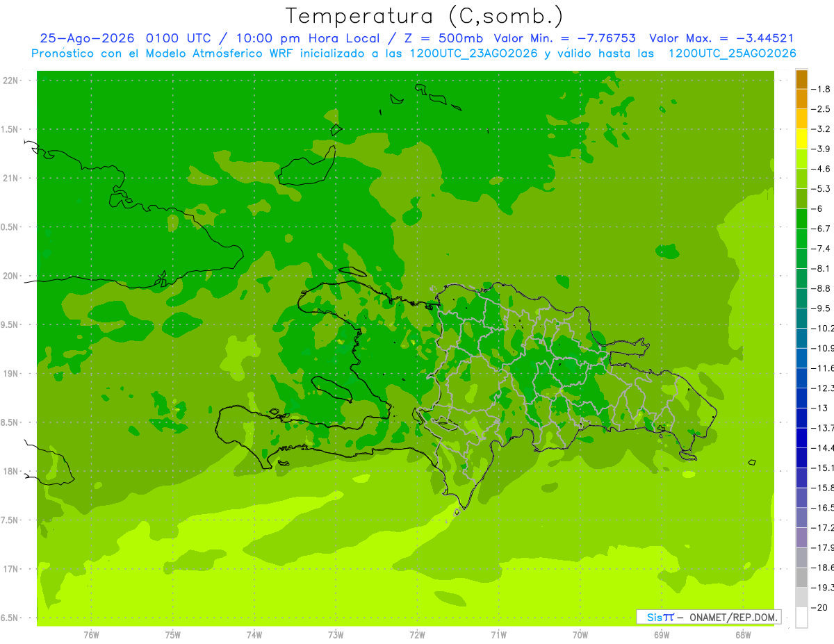Click the -20 legend value

[x=820, y=607]
